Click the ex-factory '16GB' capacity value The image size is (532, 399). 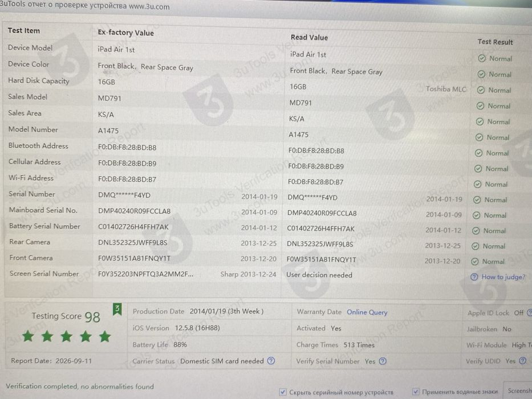point(107,82)
